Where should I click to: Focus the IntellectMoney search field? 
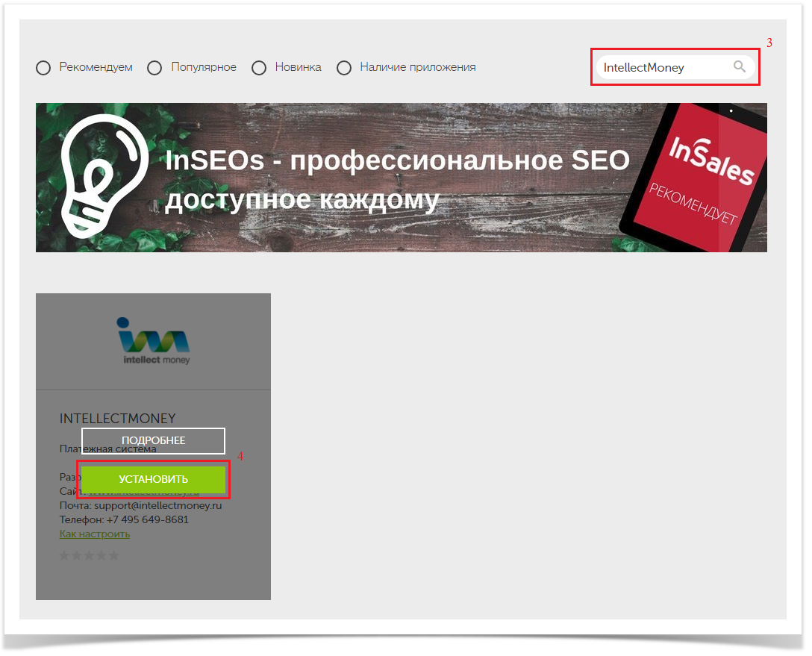coord(675,67)
